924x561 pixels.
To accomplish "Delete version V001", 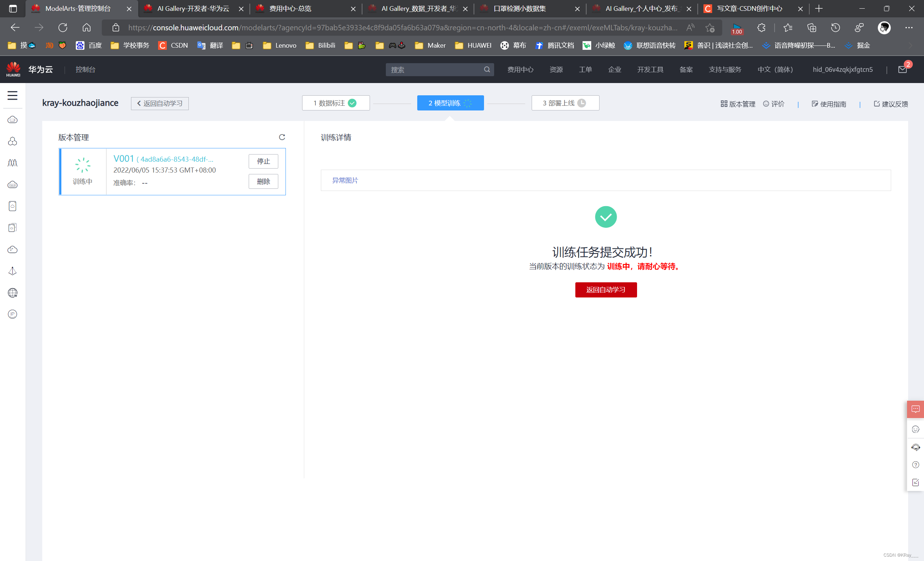I will pyautogui.click(x=263, y=182).
